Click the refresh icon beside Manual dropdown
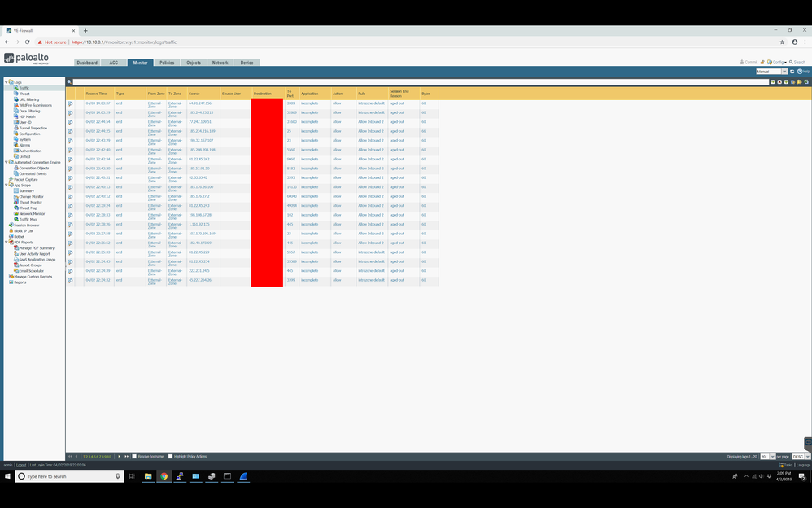The height and width of the screenshot is (508, 812). tap(792, 72)
